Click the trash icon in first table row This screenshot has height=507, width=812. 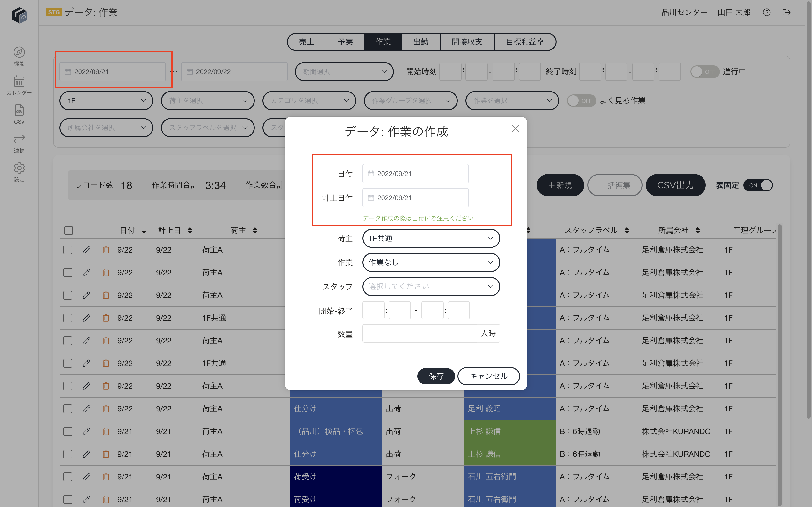pyautogui.click(x=106, y=250)
